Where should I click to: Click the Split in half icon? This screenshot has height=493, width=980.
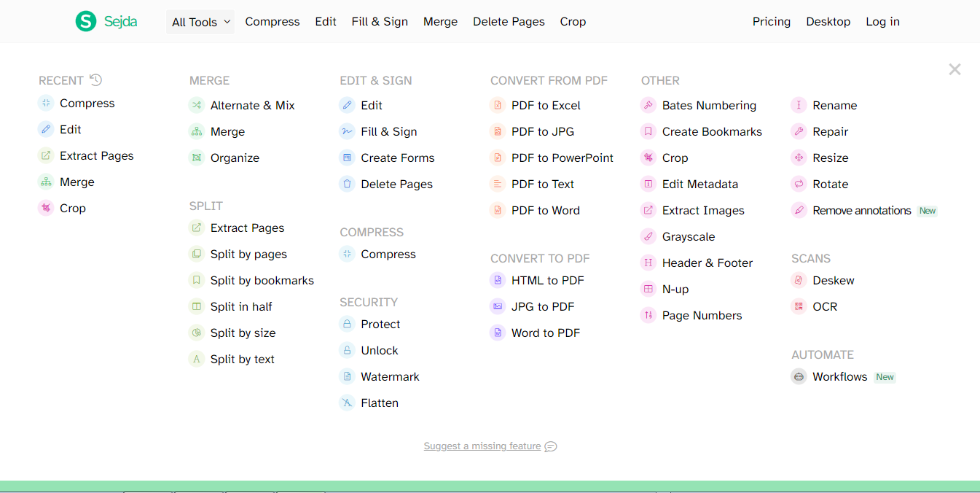pos(196,306)
